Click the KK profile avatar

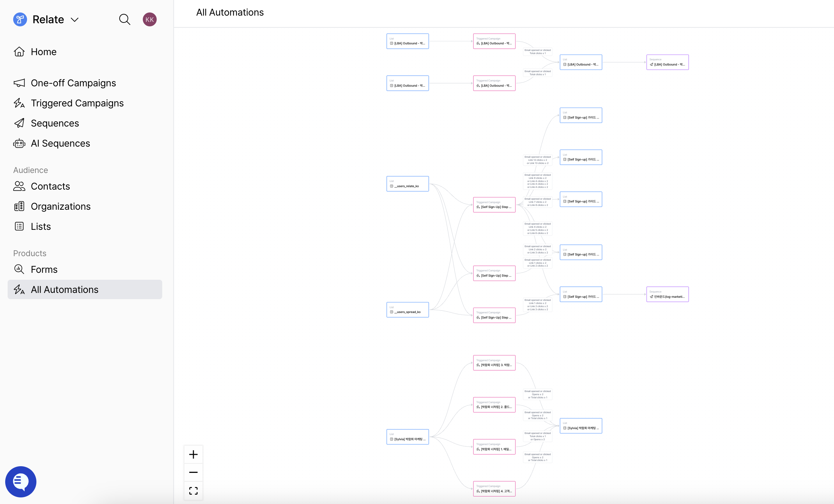[x=150, y=19]
